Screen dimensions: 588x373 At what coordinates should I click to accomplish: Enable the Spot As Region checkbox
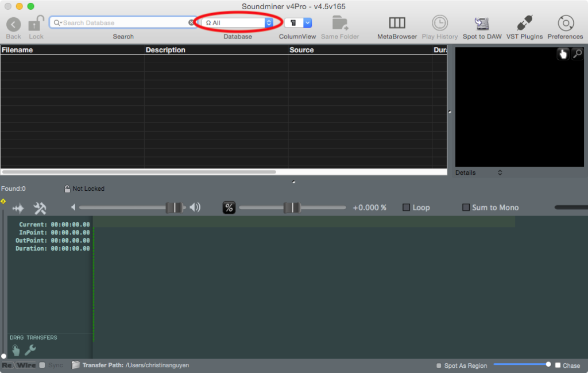(x=439, y=366)
